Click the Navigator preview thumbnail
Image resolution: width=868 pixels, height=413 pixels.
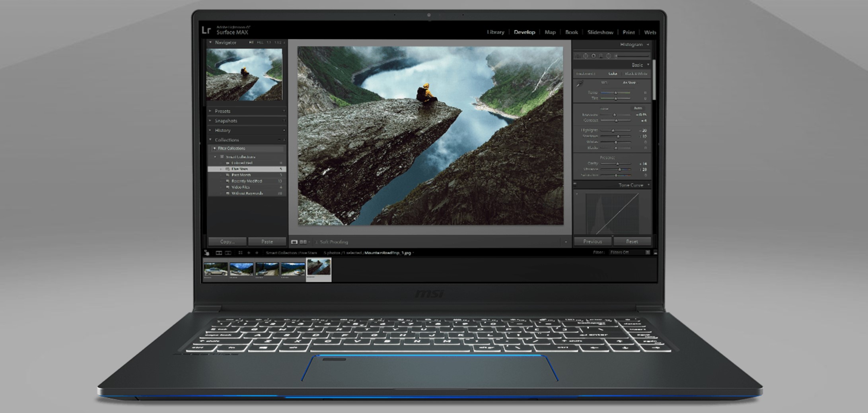[x=244, y=75]
